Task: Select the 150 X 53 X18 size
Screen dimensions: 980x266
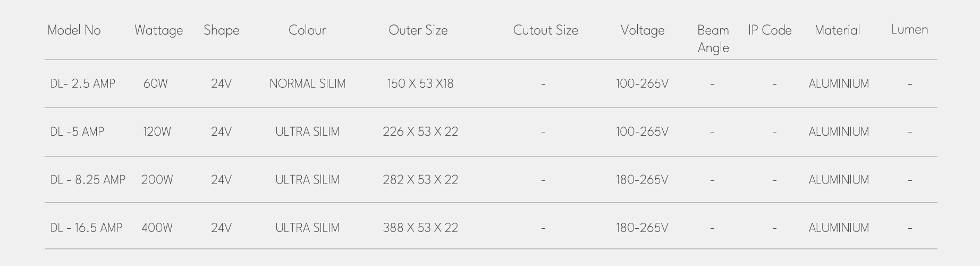Action: pyautogui.click(x=420, y=84)
